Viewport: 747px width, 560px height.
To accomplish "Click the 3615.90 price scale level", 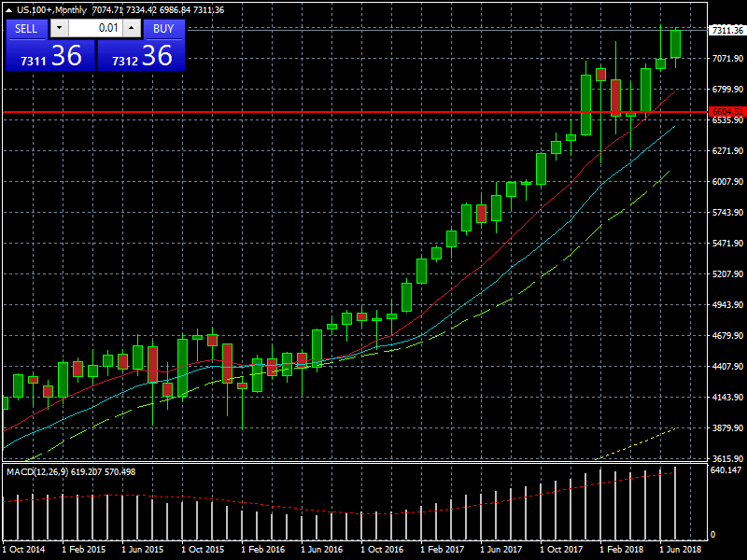I will (x=726, y=459).
